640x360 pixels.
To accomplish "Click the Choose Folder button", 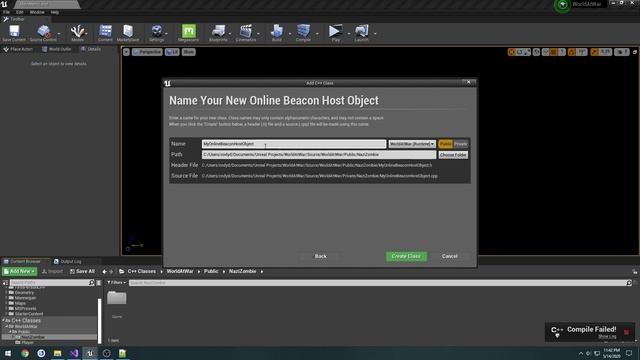I will click(x=453, y=155).
